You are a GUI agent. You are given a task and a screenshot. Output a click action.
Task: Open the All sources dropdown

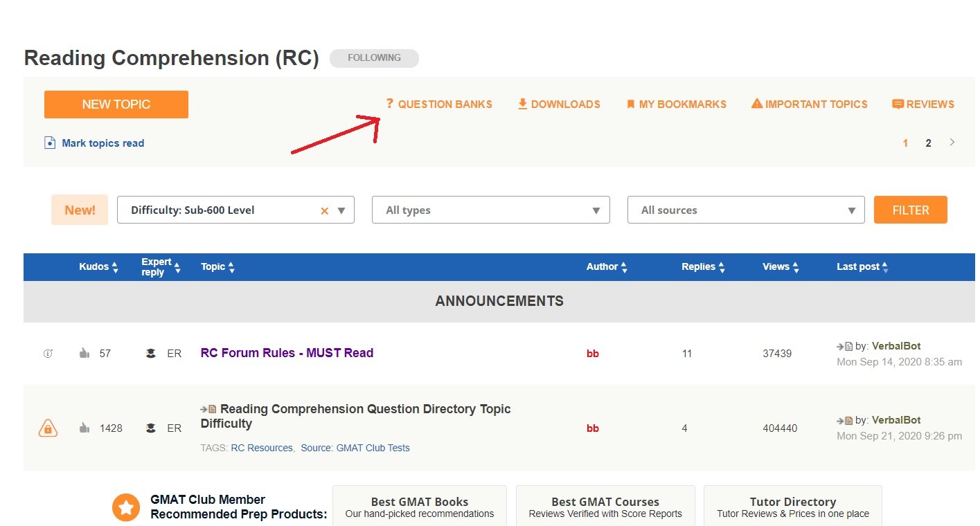745,210
